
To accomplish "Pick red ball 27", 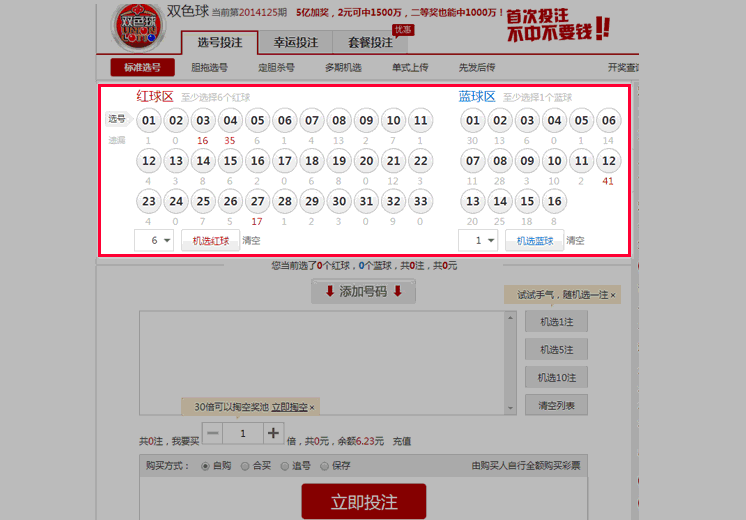I will point(257,201).
